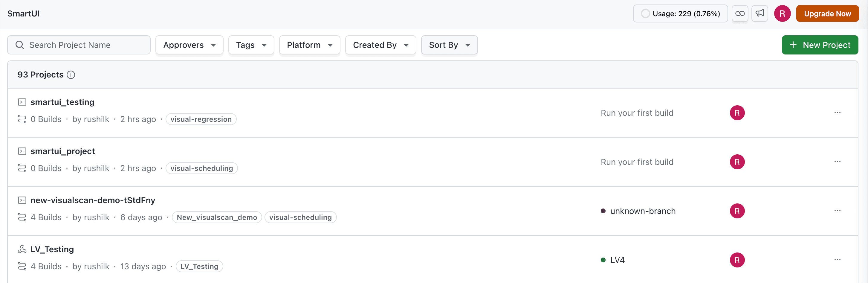Open the three-dot menu for smartui_testing
This screenshot has height=283, width=868.
837,113
